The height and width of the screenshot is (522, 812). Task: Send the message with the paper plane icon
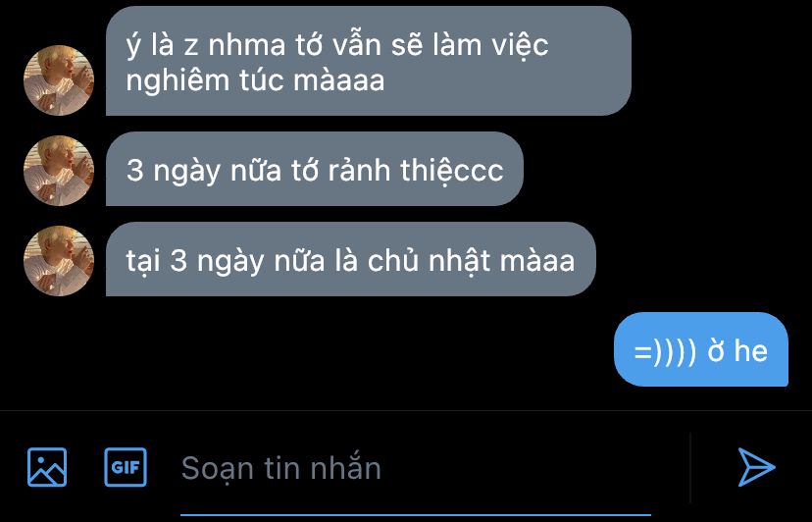[x=756, y=467]
